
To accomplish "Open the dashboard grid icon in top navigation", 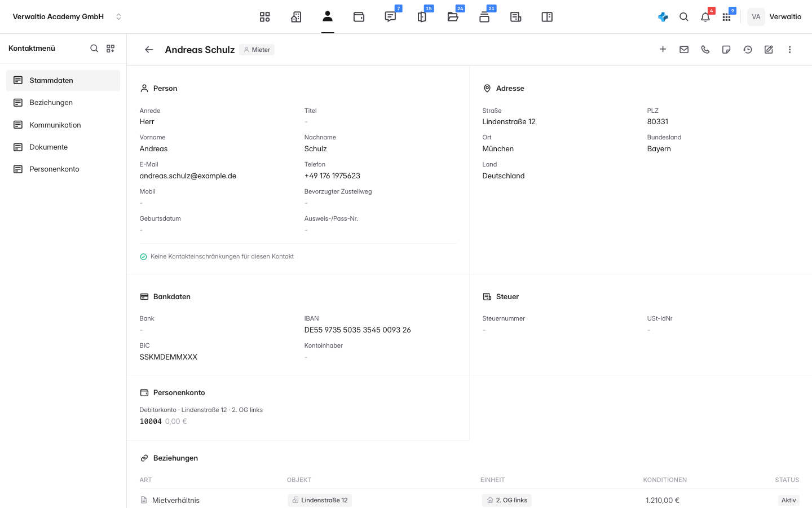I will [x=265, y=17].
